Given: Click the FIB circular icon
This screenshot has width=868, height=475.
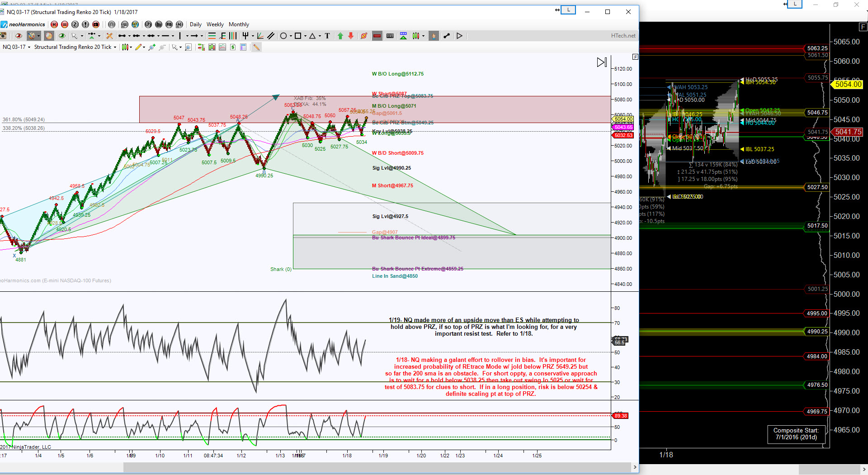Looking at the screenshot, I should point(169,24).
